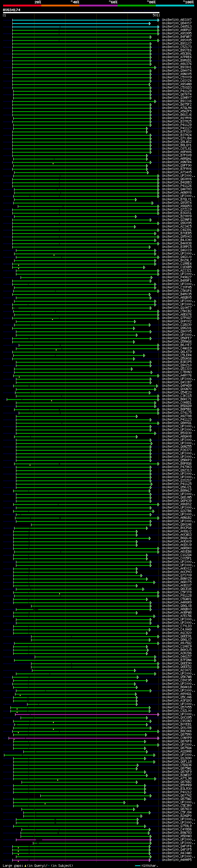Click the cyan alignment bar for UniRef100_A8IUV7

coord(86,20)
